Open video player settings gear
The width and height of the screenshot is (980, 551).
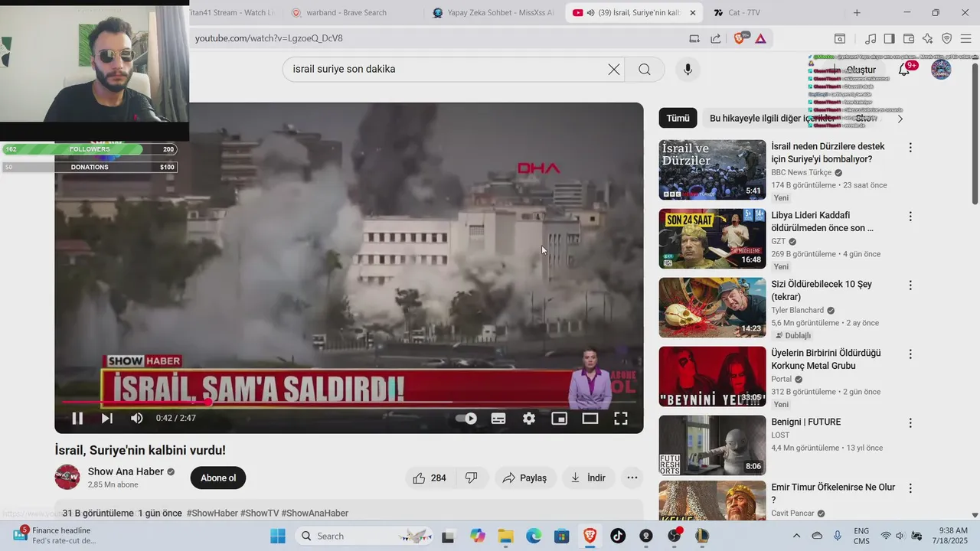529,419
